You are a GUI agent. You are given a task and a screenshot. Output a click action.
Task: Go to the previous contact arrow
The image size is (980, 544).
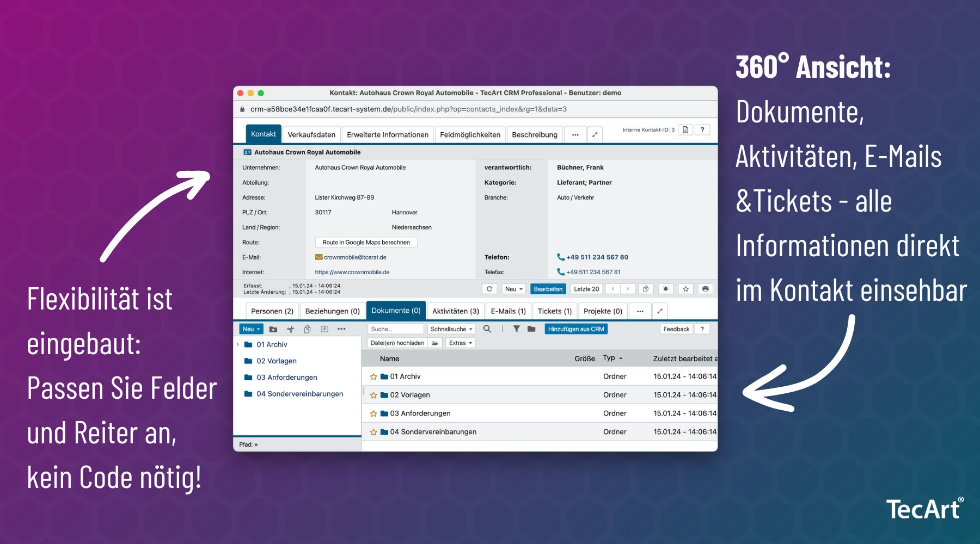coord(613,289)
